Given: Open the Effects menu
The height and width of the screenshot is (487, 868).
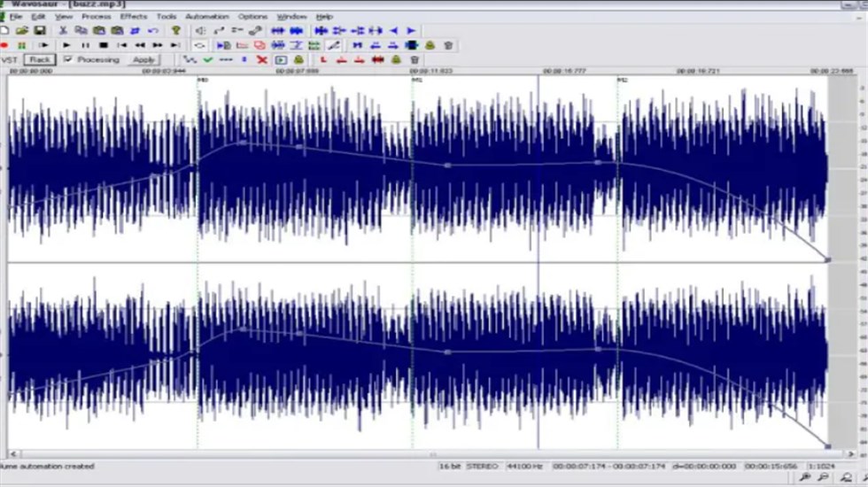Looking at the screenshot, I should coord(134,17).
